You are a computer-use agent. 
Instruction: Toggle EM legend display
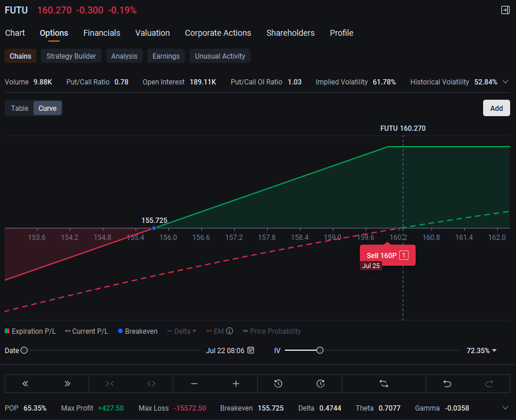click(x=215, y=331)
